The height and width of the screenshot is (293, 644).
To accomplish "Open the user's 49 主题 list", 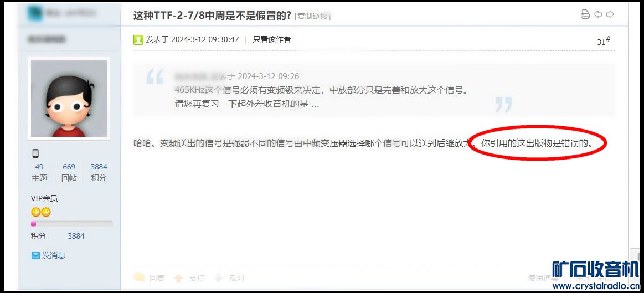I will (39, 172).
